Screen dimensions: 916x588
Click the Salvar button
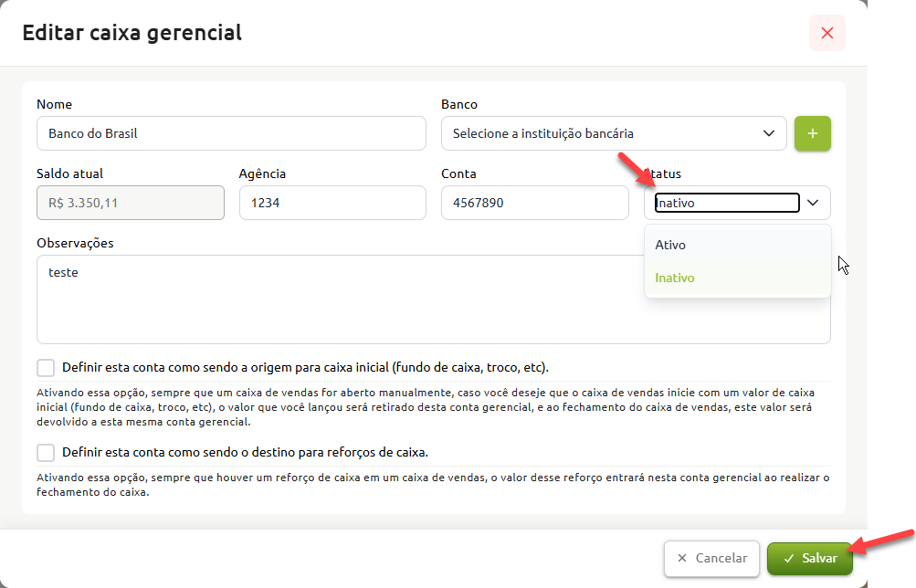[x=810, y=558]
